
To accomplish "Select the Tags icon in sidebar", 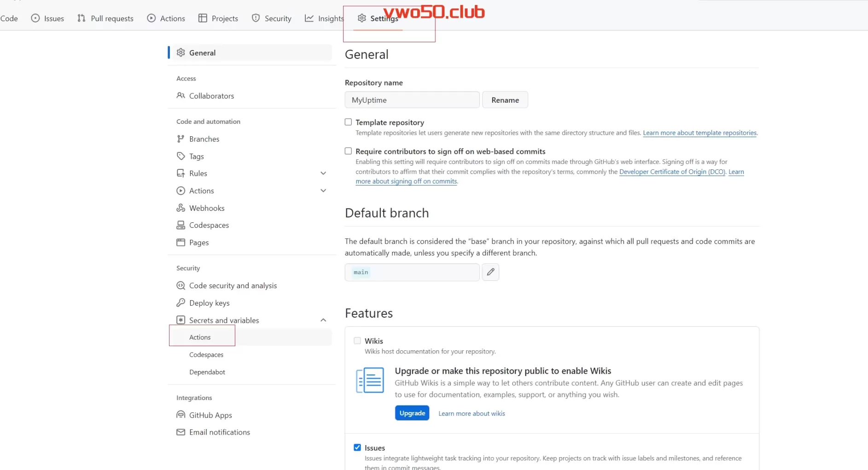I will (181, 156).
